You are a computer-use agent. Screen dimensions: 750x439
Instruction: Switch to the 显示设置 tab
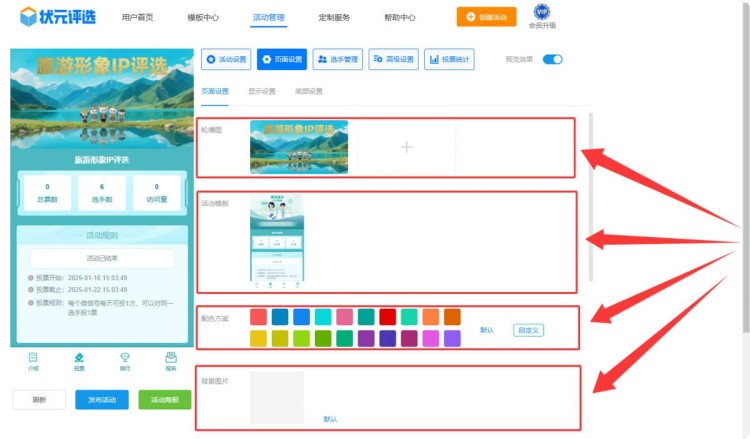click(262, 91)
